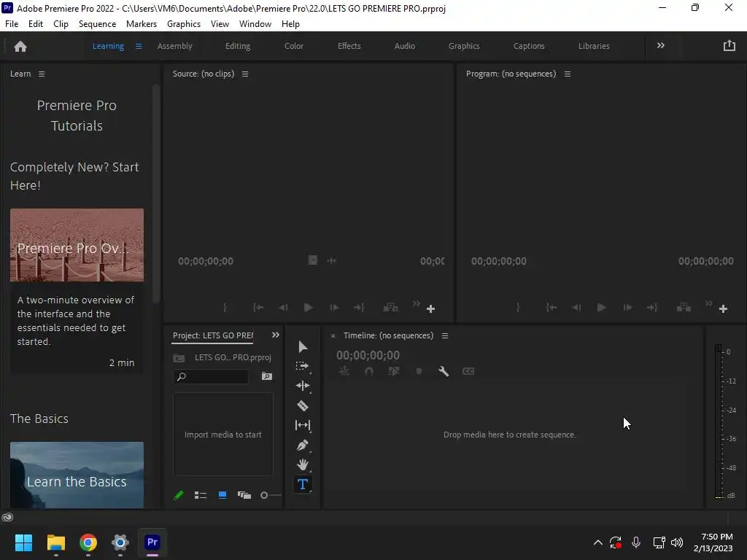Click Source drag video only icon
The image size is (747, 560).
(x=312, y=260)
